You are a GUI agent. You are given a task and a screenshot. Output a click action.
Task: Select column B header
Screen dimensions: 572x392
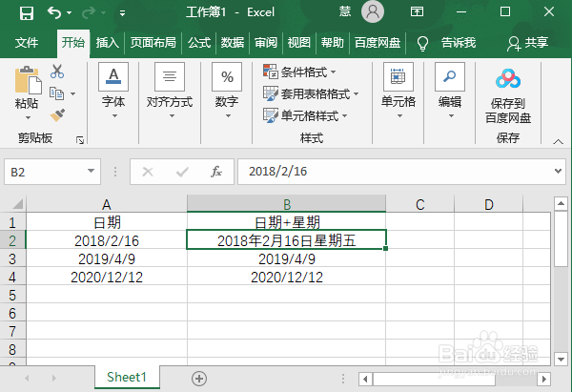pos(286,204)
